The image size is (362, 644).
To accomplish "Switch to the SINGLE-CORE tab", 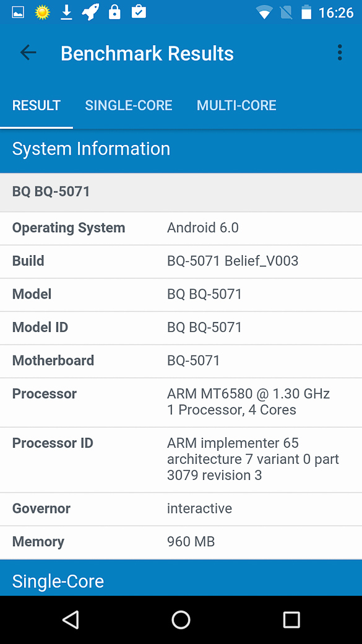I will (x=129, y=105).
